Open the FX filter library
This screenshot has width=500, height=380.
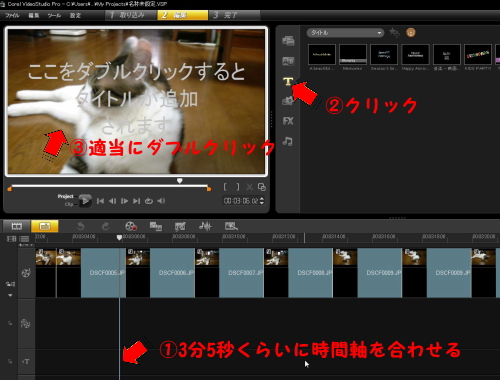click(288, 121)
